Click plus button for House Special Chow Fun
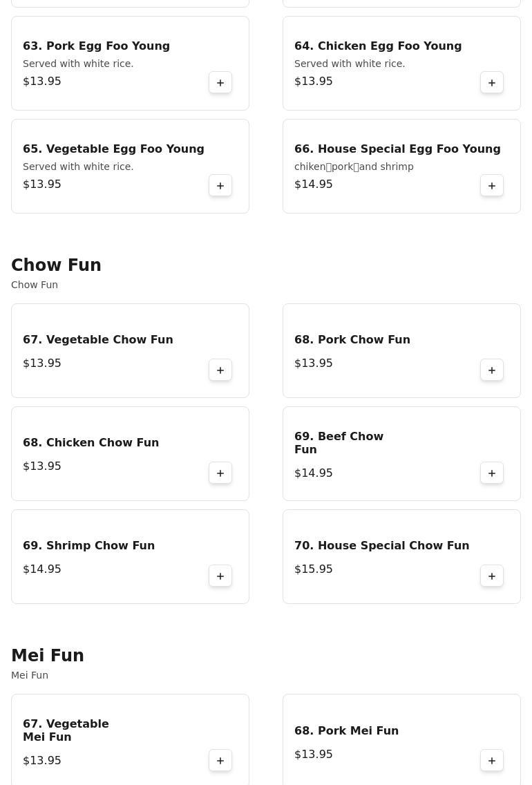The image size is (532, 785). pyautogui.click(x=492, y=576)
